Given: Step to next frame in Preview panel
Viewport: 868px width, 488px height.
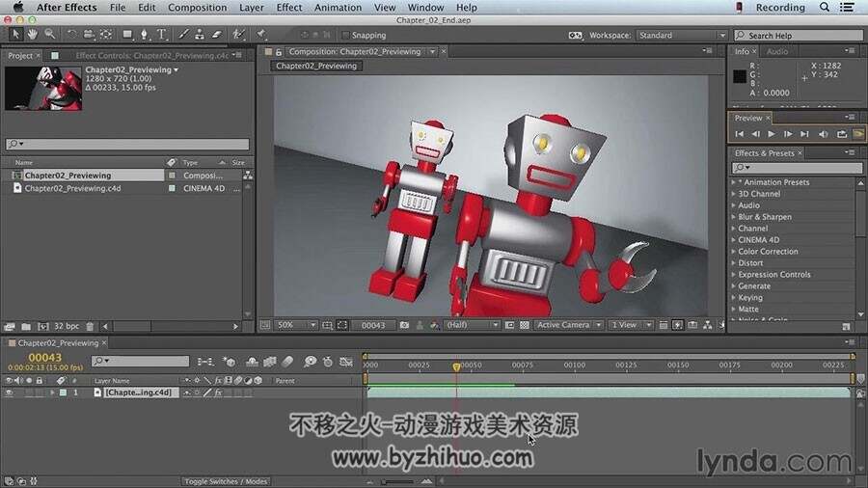Looking at the screenshot, I should point(788,134).
